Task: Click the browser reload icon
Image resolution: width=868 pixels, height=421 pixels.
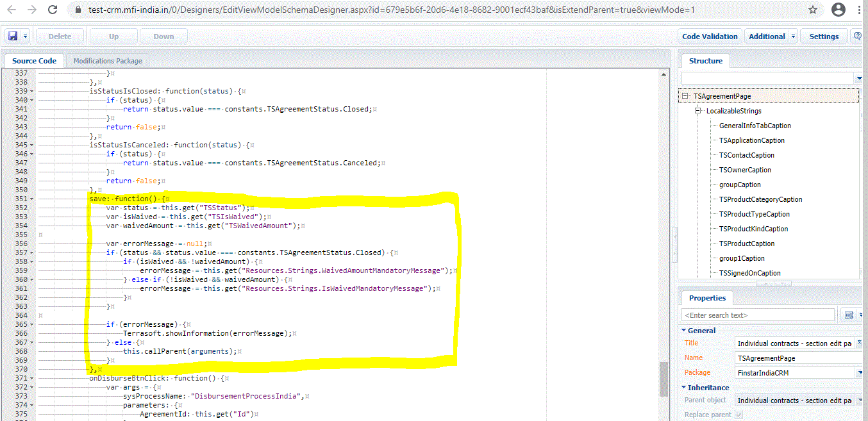Action: coord(53,10)
